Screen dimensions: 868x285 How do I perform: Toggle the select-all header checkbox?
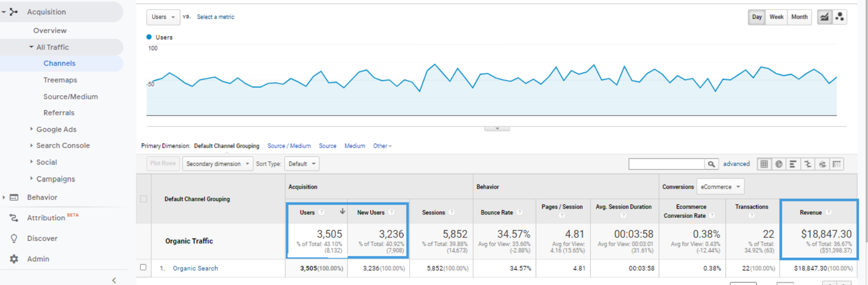[143, 199]
